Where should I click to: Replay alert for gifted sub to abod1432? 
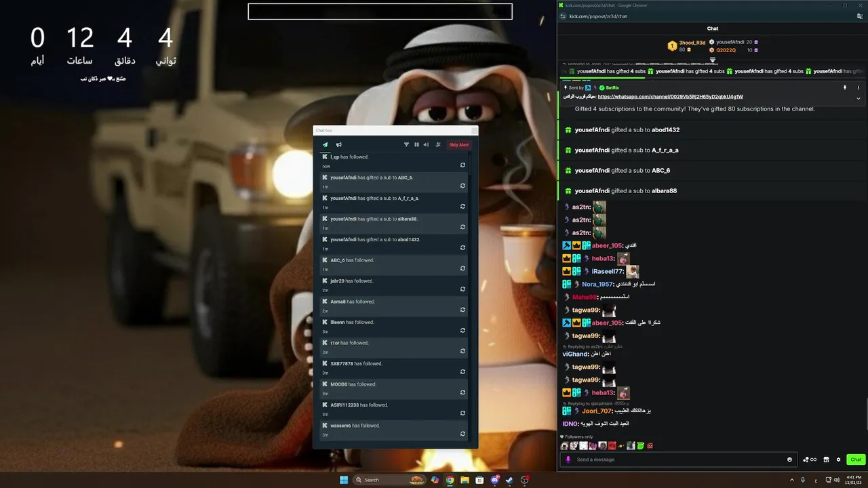tap(462, 247)
